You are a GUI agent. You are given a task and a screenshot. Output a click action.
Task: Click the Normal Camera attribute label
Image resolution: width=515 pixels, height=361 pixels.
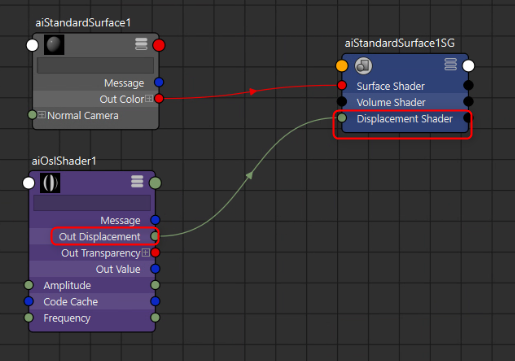point(83,115)
